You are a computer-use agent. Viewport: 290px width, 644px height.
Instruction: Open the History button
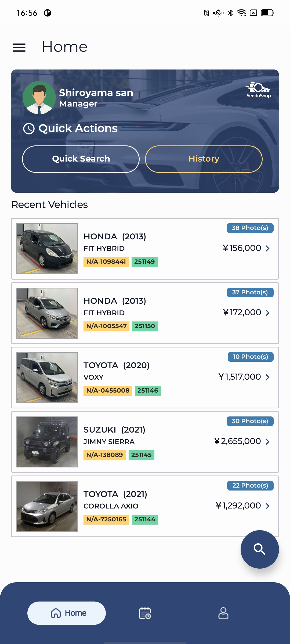[204, 159]
